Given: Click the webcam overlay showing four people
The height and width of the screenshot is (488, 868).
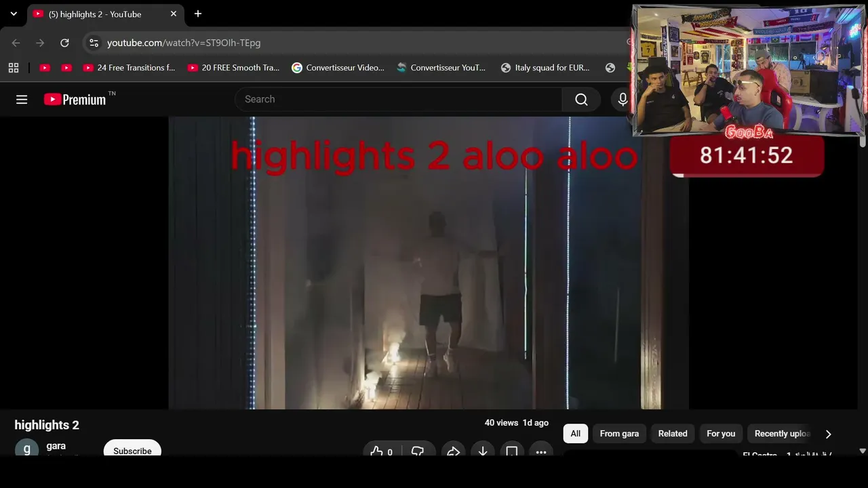Looking at the screenshot, I should coord(749,71).
